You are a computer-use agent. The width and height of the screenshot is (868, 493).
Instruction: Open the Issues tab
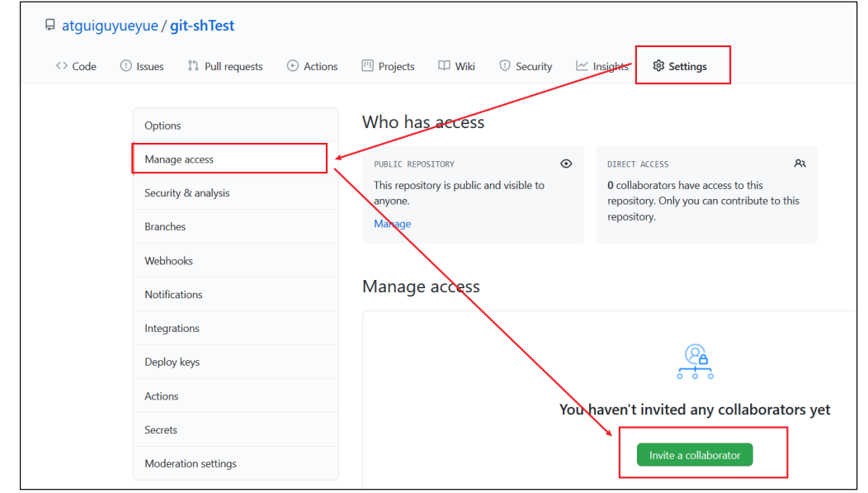142,66
